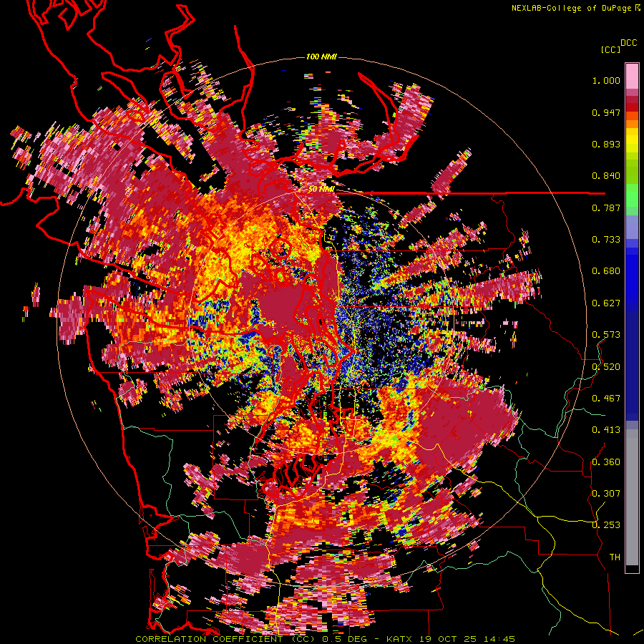Click the 0.947 legend value
The width and height of the screenshot is (644, 644).
[x=606, y=112]
